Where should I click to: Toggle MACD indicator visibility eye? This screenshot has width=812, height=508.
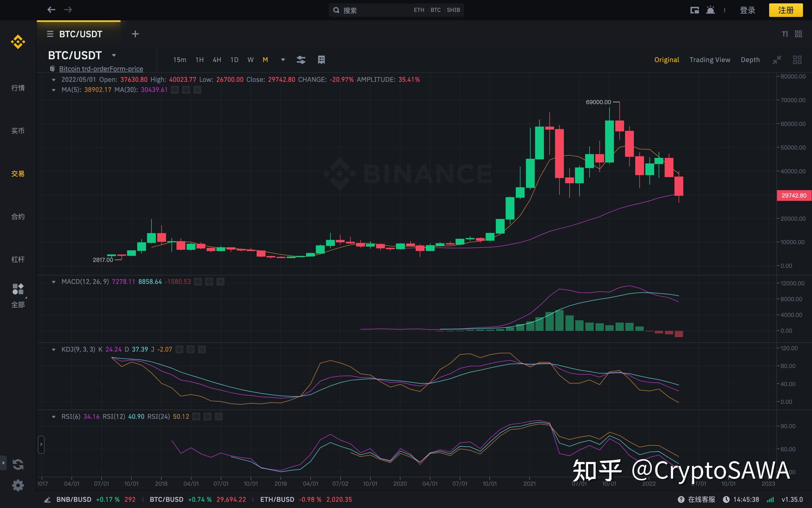[198, 282]
